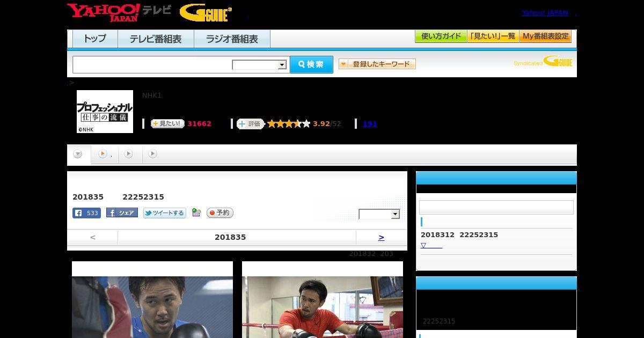Click the 検索 search button

point(311,64)
